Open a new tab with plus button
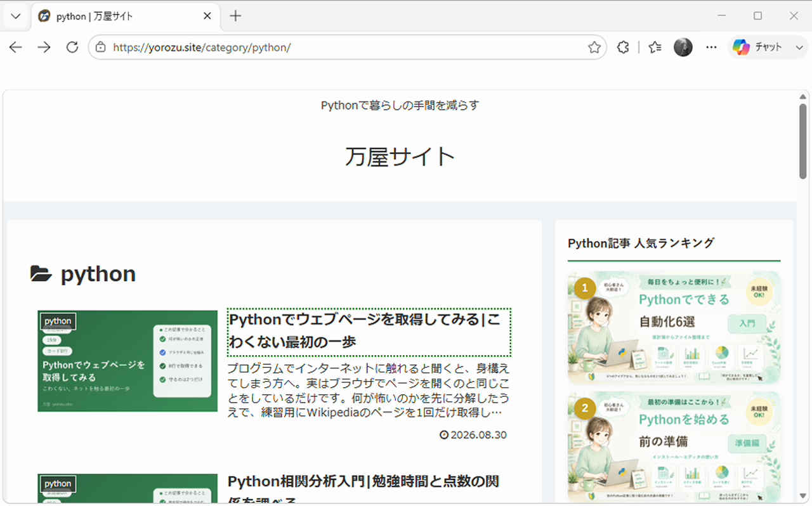The height and width of the screenshot is (506, 812). (x=235, y=16)
